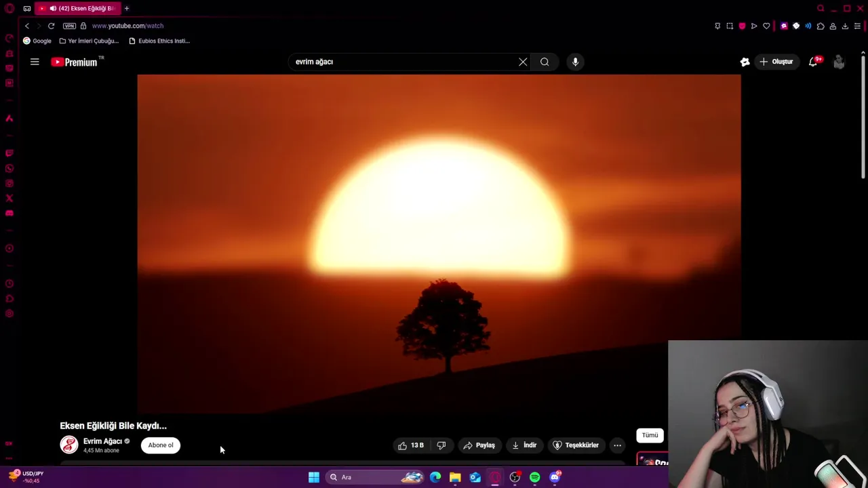Open the X (Twitter) sidebar icon

(9, 198)
